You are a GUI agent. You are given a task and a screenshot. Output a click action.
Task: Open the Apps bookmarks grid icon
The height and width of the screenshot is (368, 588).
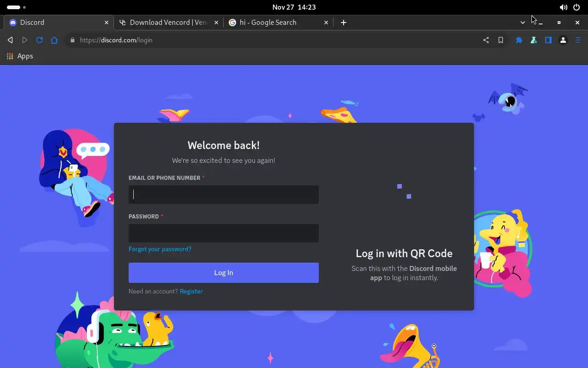(10, 56)
